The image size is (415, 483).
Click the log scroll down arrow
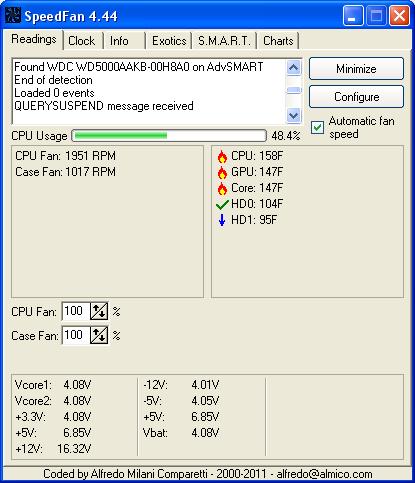pos(294,116)
